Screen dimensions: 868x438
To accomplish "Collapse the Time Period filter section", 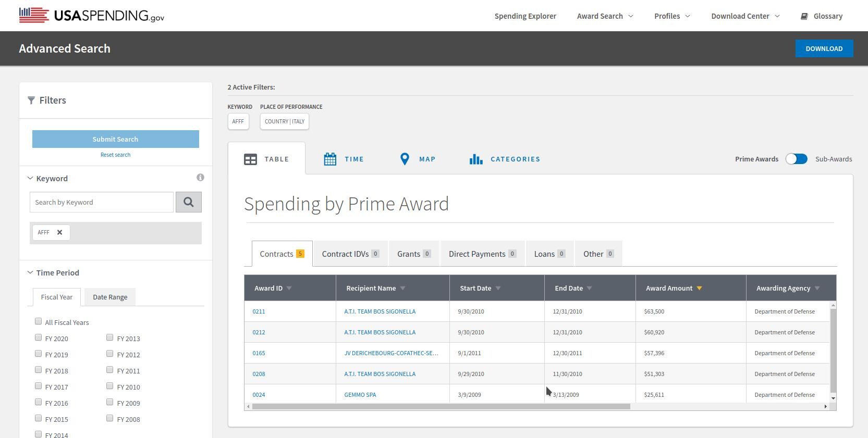I will [30, 272].
